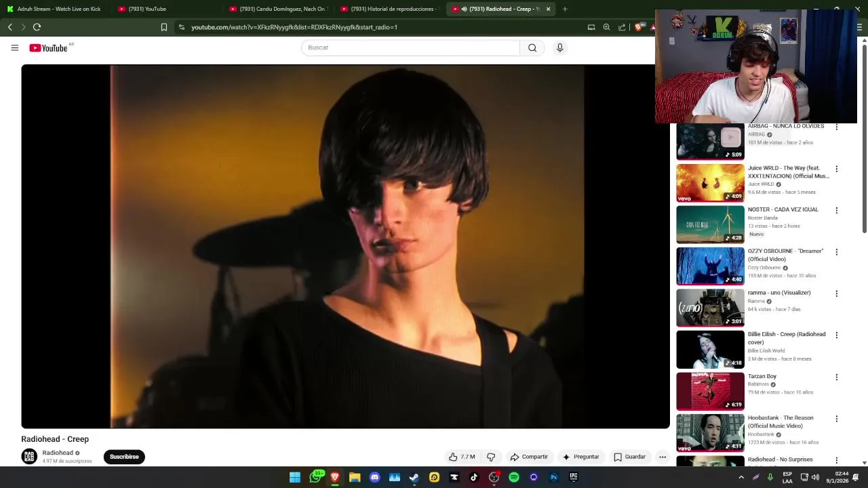Image resolution: width=868 pixels, height=488 pixels.
Task: Open picture-in-picture icon in address bar
Action: pos(591,27)
